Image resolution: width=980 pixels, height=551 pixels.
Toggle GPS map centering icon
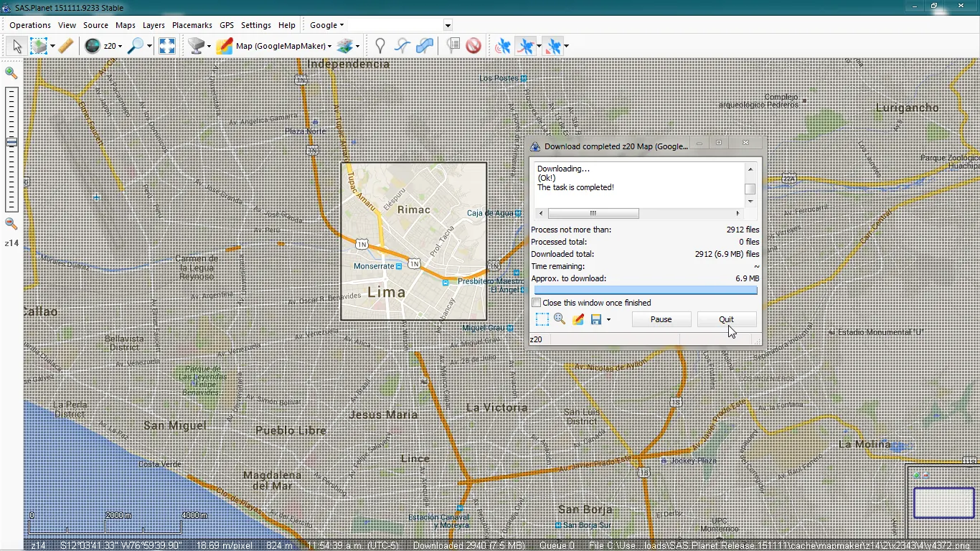pyautogui.click(x=552, y=46)
